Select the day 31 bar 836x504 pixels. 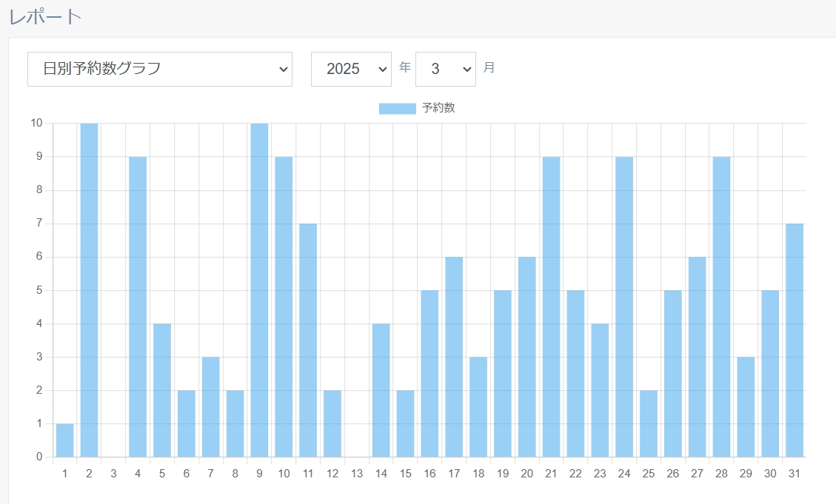point(795,340)
